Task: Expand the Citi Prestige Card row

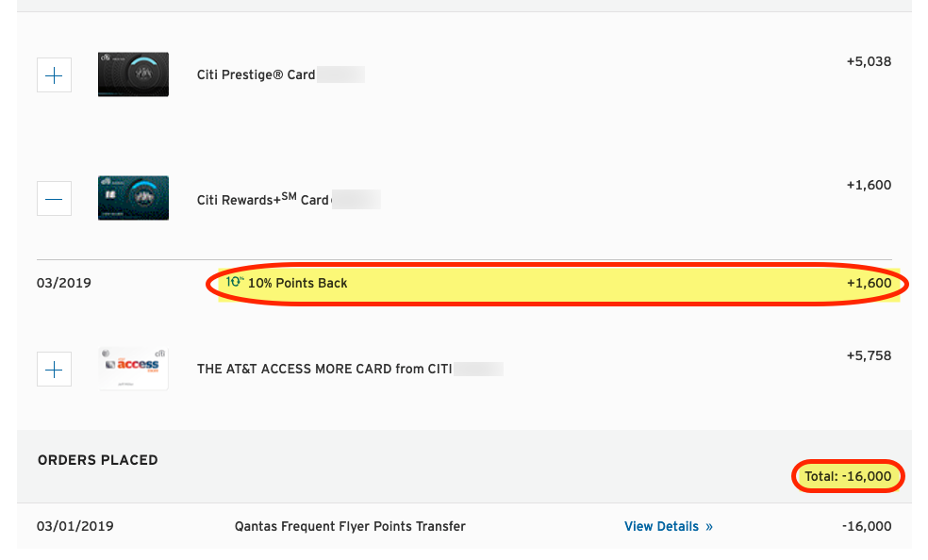Action: tap(54, 75)
